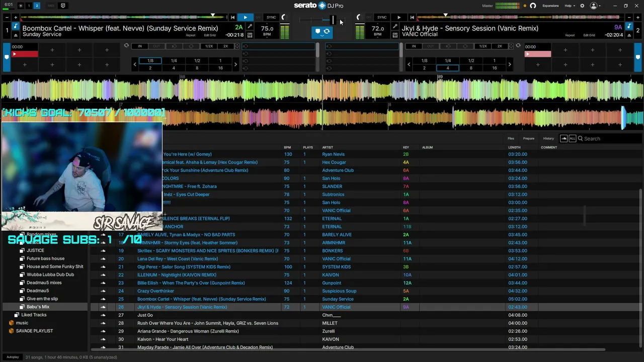Toggle SYNC on deck 2
The image size is (644, 362).
click(382, 18)
